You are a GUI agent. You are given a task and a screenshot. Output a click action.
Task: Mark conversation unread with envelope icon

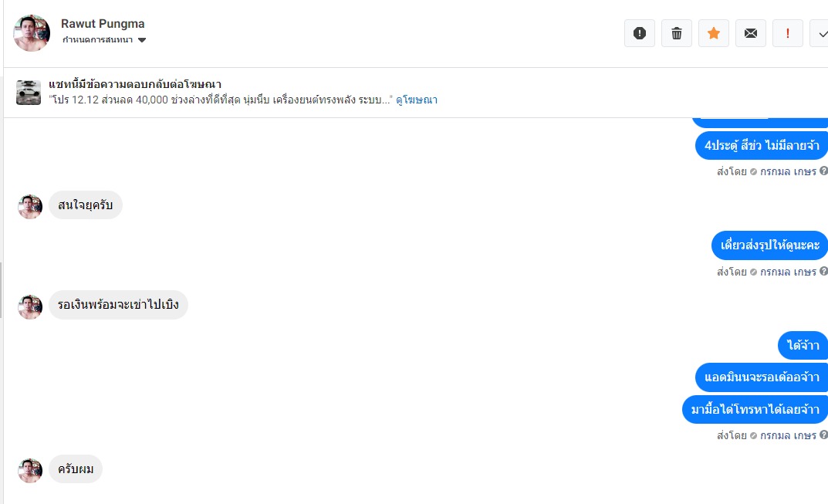coord(751,33)
